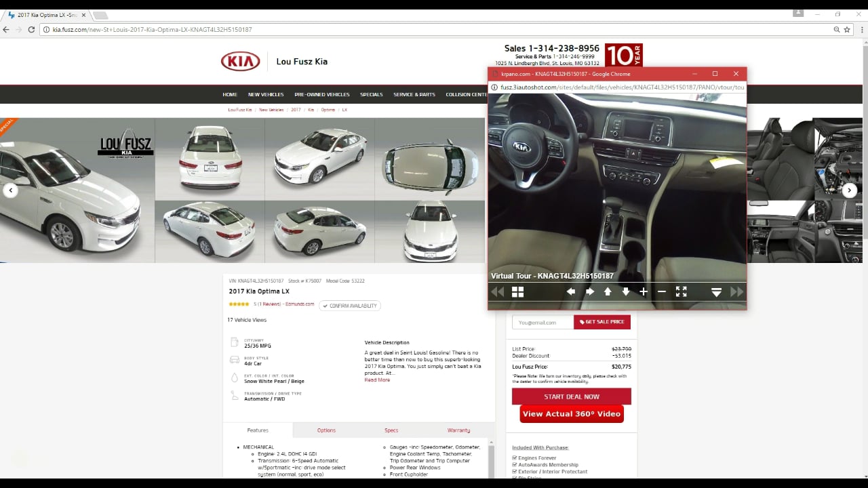Viewport: 868px width, 488px height.
Task: Switch to the Specs tab
Action: [x=391, y=430]
